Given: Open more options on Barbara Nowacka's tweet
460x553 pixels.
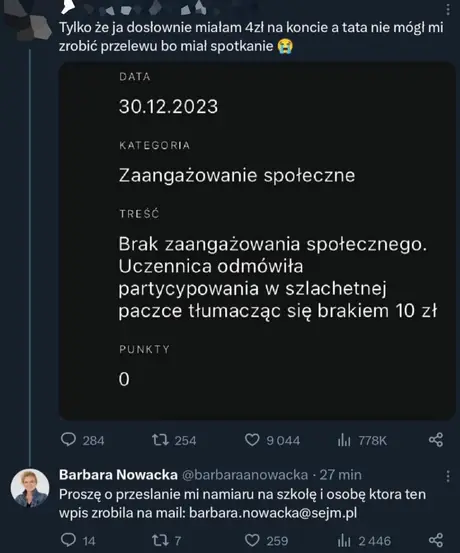Looking at the screenshot, I should click(448, 476).
